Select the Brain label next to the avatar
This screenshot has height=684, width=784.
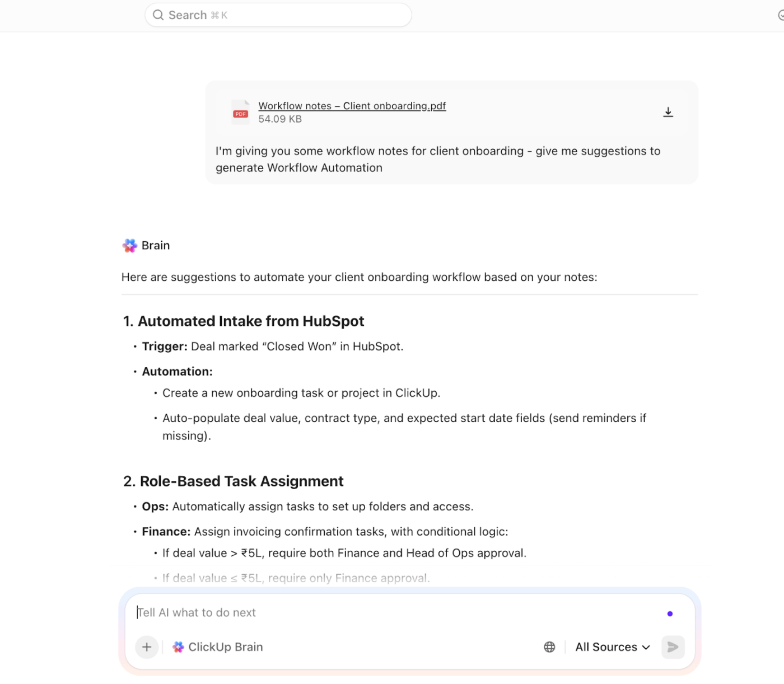(155, 245)
